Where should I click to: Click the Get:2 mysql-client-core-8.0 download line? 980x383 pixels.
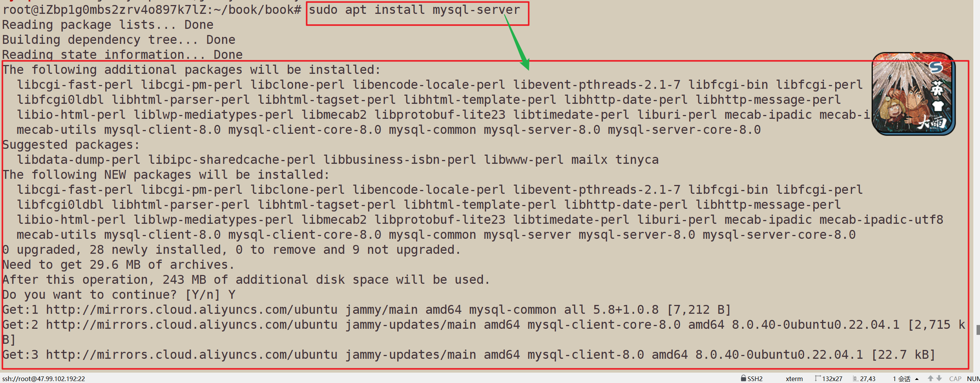(x=484, y=332)
